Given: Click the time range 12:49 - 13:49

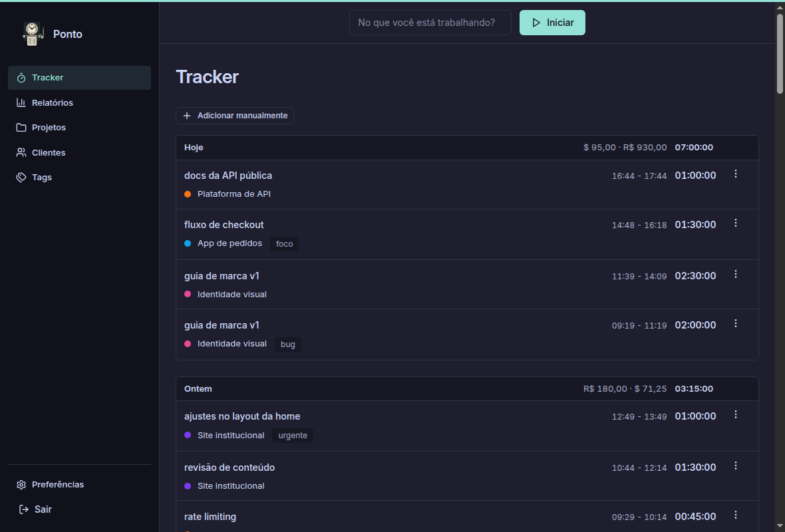Looking at the screenshot, I should pyautogui.click(x=639, y=416).
